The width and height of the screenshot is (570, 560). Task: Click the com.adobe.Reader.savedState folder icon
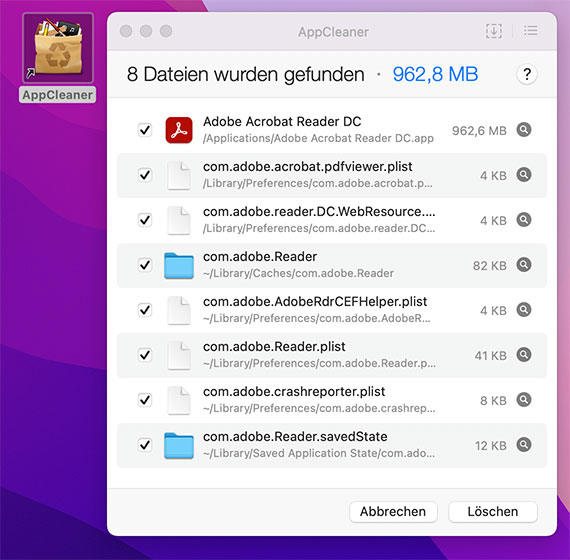tap(179, 446)
